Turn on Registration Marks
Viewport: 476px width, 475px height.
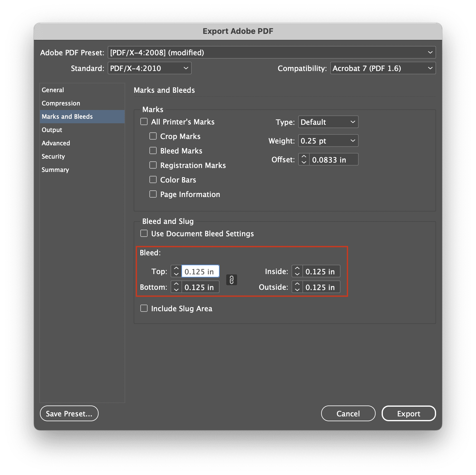153,165
